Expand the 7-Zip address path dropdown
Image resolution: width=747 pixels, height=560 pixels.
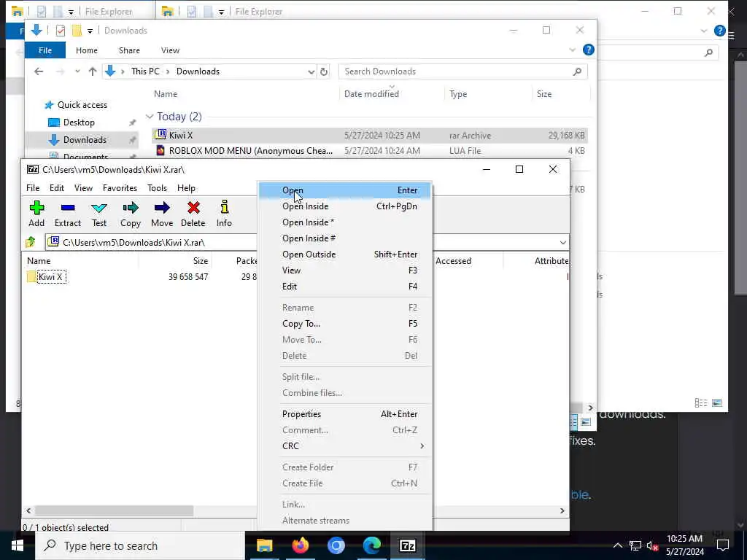[x=562, y=242]
